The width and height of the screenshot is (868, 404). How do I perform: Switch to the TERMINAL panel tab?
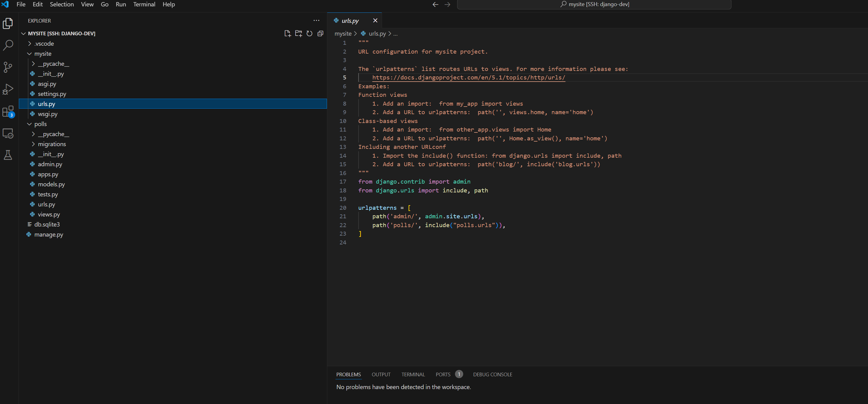[413, 374]
